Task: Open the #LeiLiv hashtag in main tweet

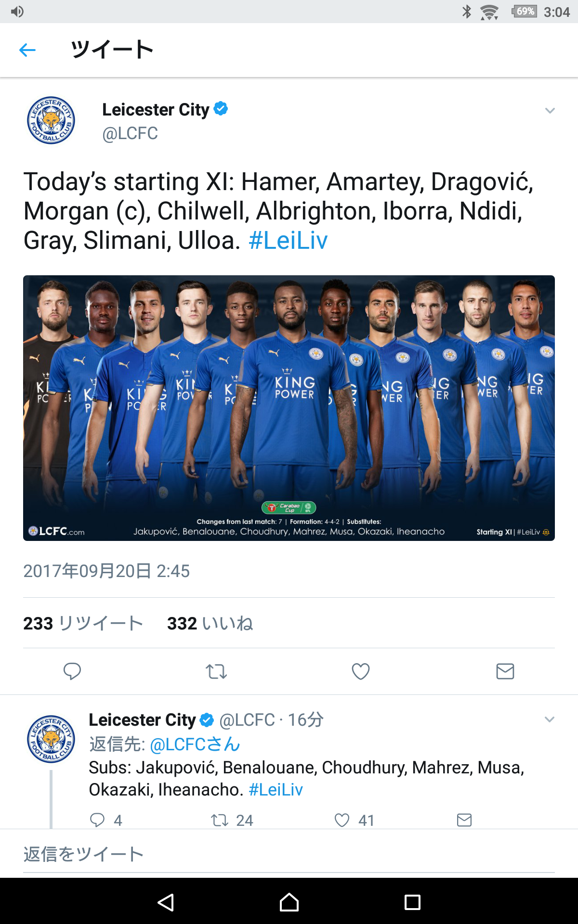Action: point(288,241)
